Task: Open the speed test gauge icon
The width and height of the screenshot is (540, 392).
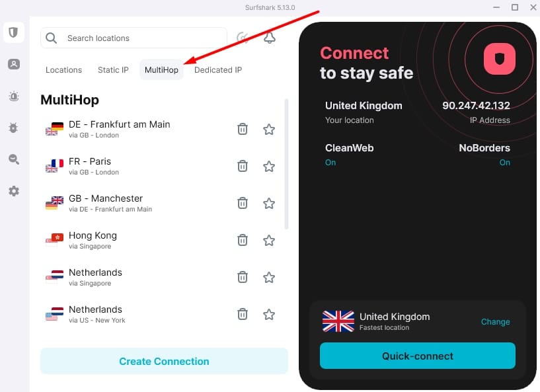Action: pyautogui.click(x=243, y=38)
